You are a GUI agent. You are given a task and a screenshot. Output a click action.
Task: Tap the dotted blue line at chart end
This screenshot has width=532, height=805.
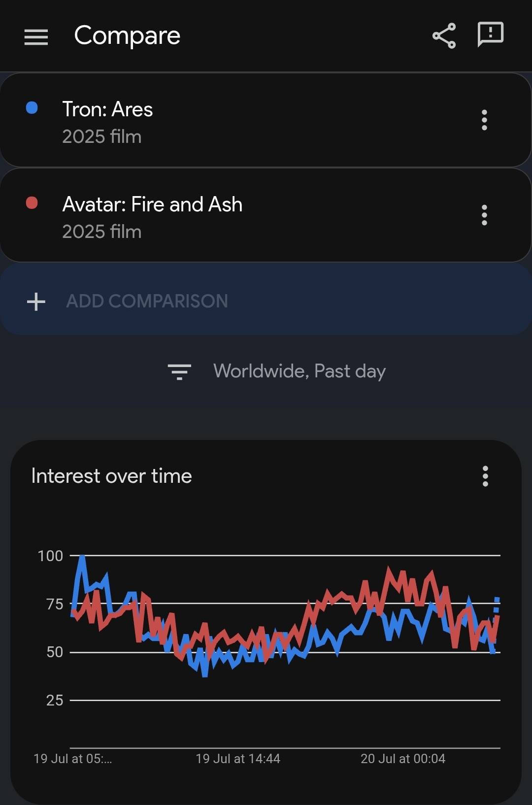tap(496, 607)
